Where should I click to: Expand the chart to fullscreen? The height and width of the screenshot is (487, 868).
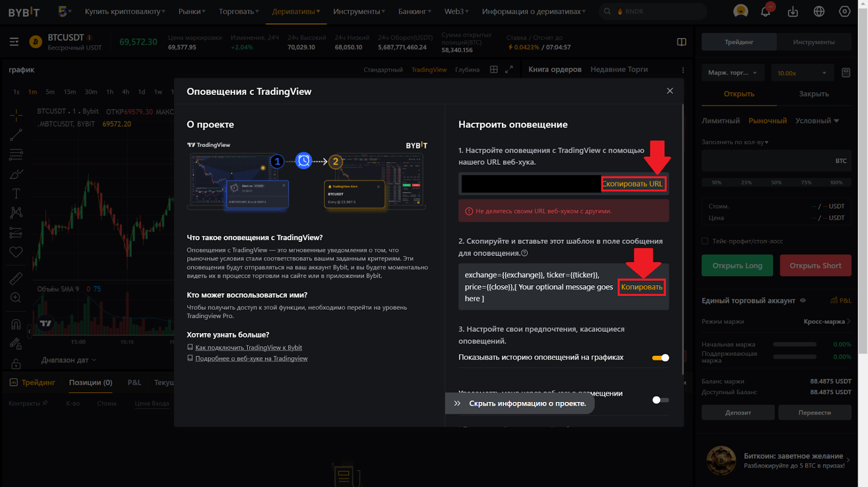pos(509,69)
